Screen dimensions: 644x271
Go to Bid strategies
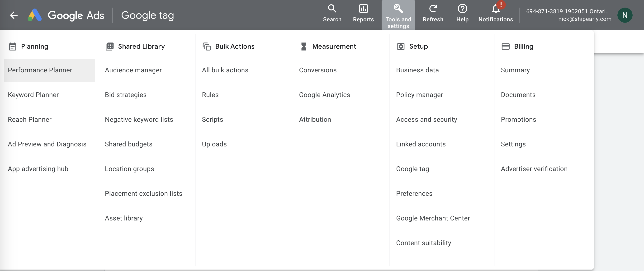pos(126,95)
